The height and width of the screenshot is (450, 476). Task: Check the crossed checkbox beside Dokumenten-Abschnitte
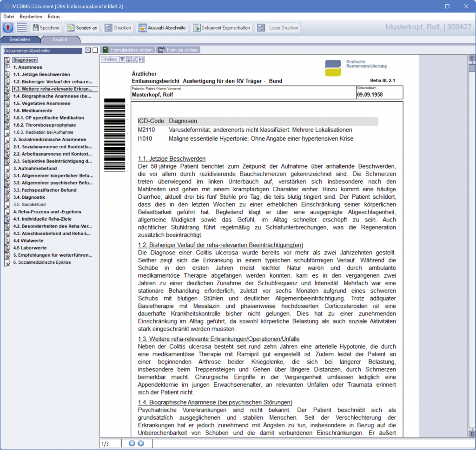pyautogui.click(x=88, y=51)
